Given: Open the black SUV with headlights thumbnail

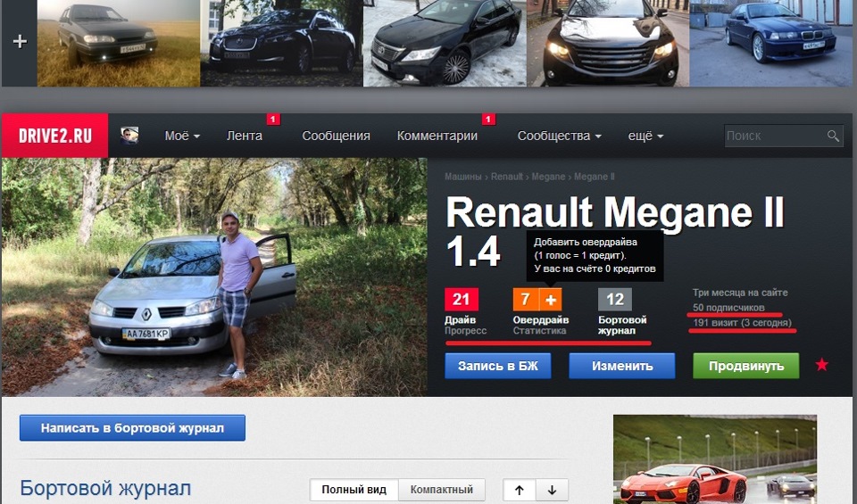Looking at the screenshot, I should pos(608,43).
